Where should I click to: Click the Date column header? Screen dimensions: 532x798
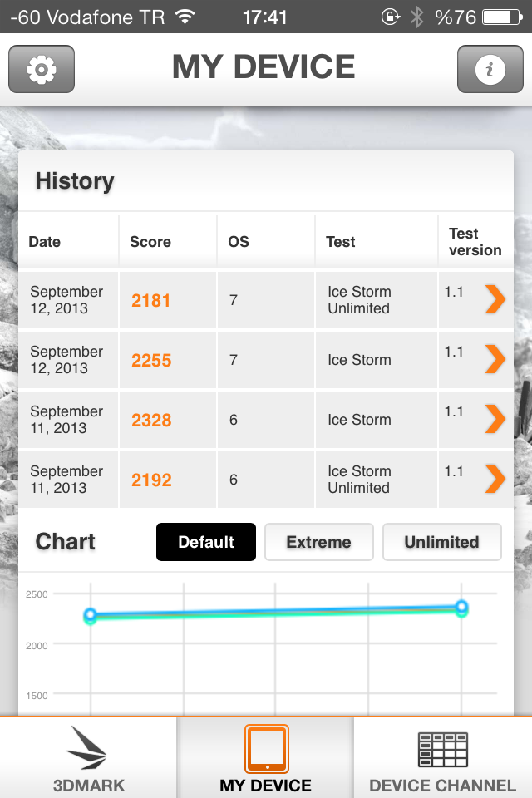(44, 242)
